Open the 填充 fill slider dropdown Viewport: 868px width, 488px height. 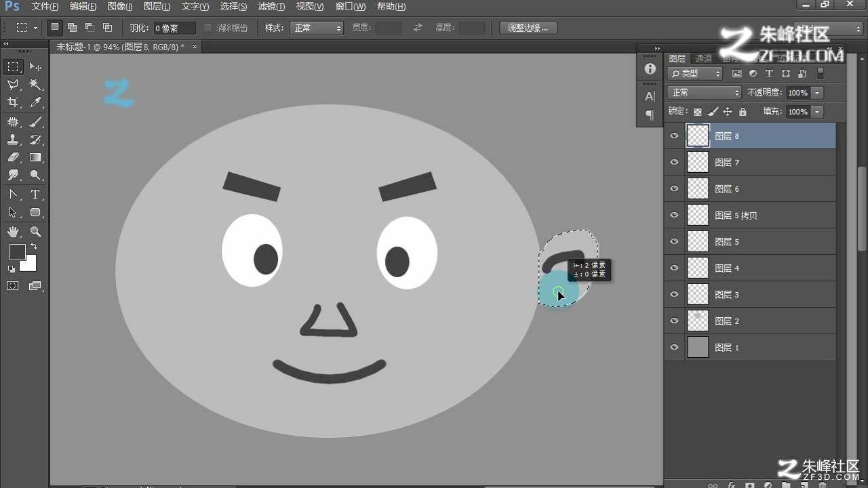pos(817,112)
